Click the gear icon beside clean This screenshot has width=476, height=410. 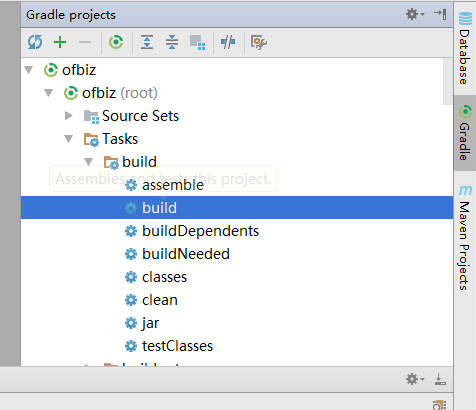point(131,300)
